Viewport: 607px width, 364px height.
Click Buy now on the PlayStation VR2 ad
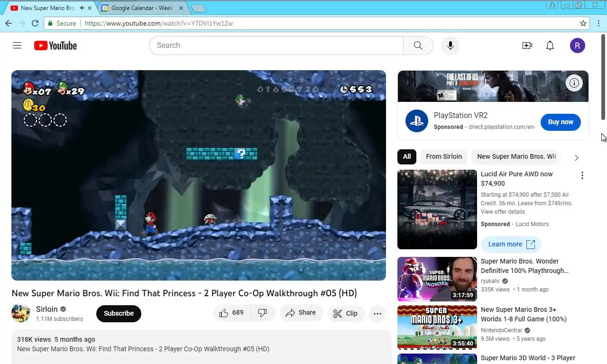click(x=561, y=122)
